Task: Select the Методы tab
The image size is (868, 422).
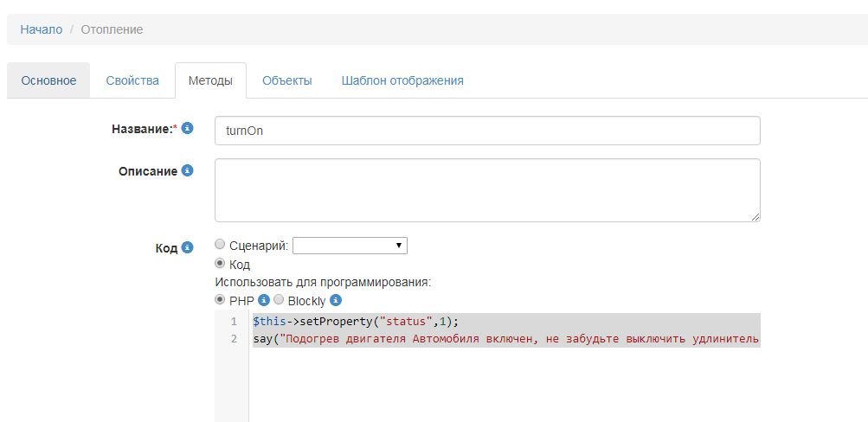Action: [x=210, y=80]
